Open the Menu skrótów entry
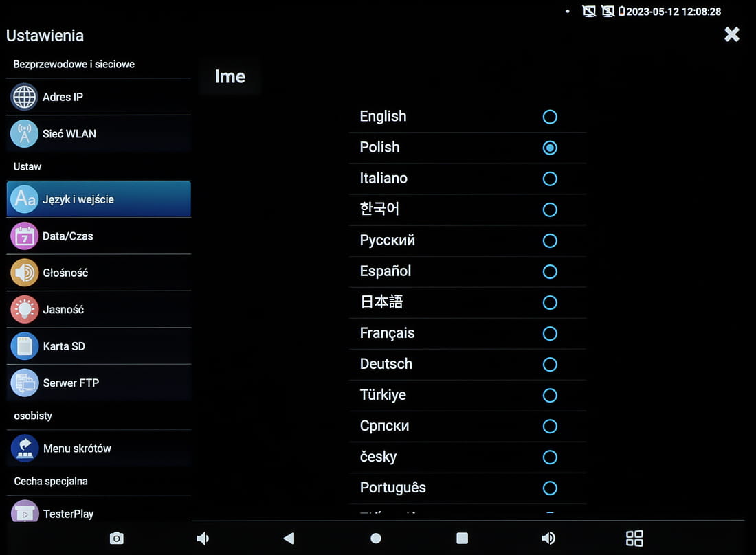The image size is (756, 555). pos(99,449)
